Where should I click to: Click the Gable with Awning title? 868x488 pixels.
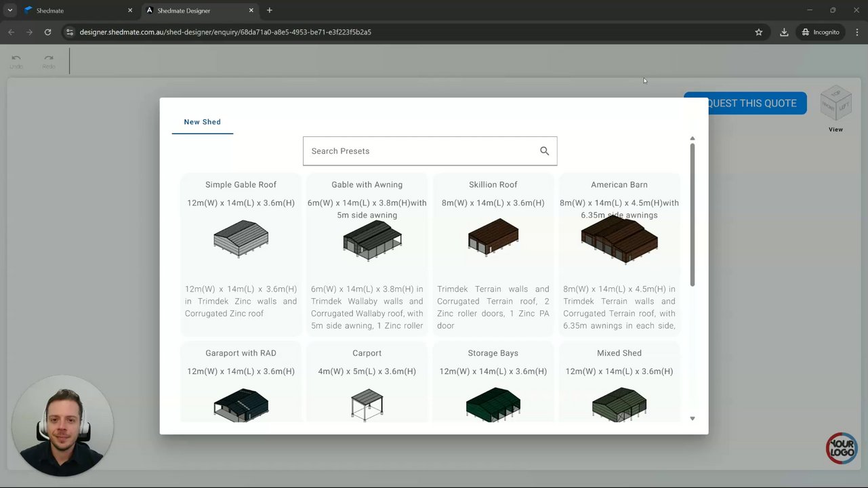[367, 184]
